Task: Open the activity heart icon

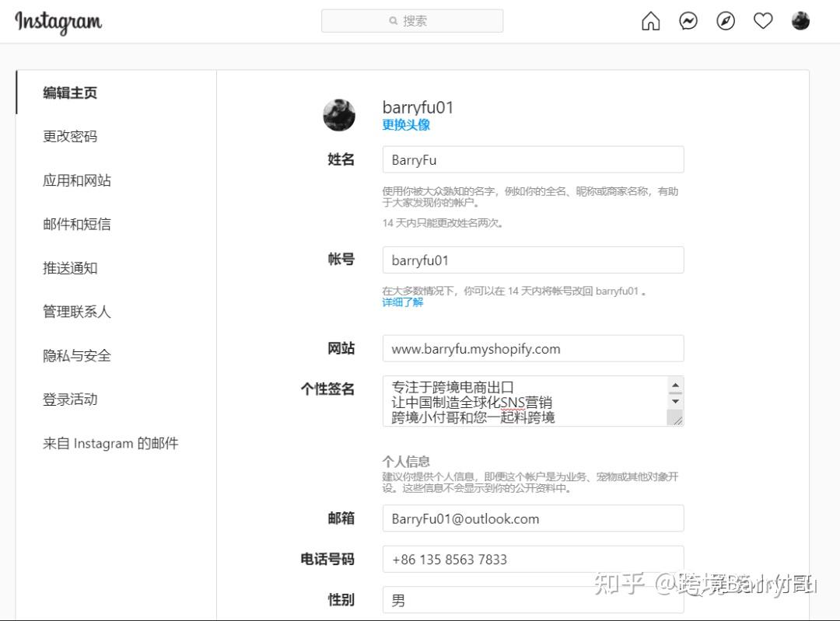Action: (x=763, y=21)
